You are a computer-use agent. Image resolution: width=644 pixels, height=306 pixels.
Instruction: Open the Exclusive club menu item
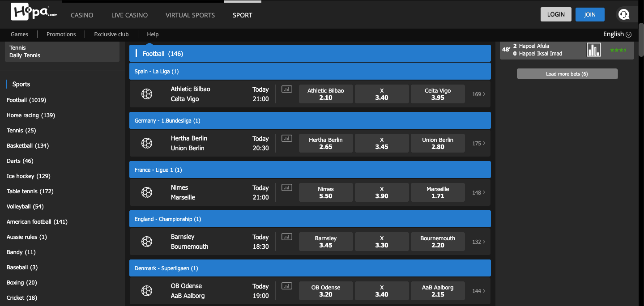pyautogui.click(x=111, y=34)
